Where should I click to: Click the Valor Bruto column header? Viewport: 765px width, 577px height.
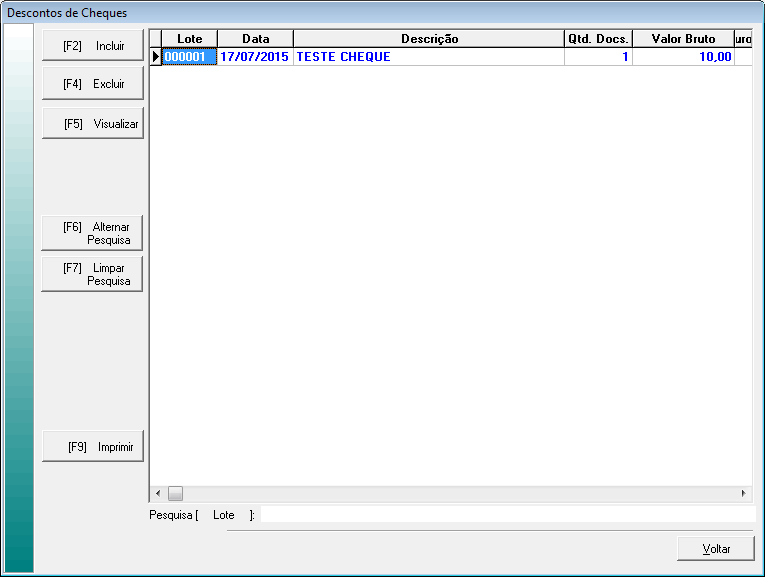[683, 39]
